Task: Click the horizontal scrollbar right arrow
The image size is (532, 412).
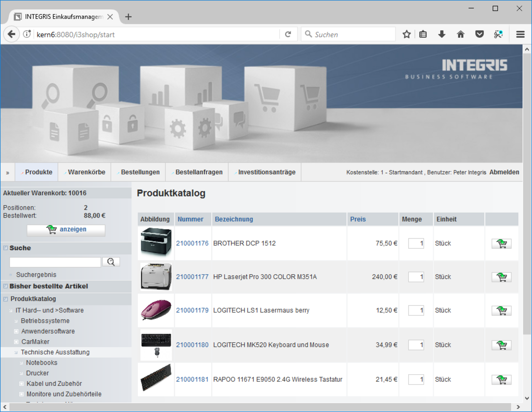Action: pyautogui.click(x=518, y=407)
